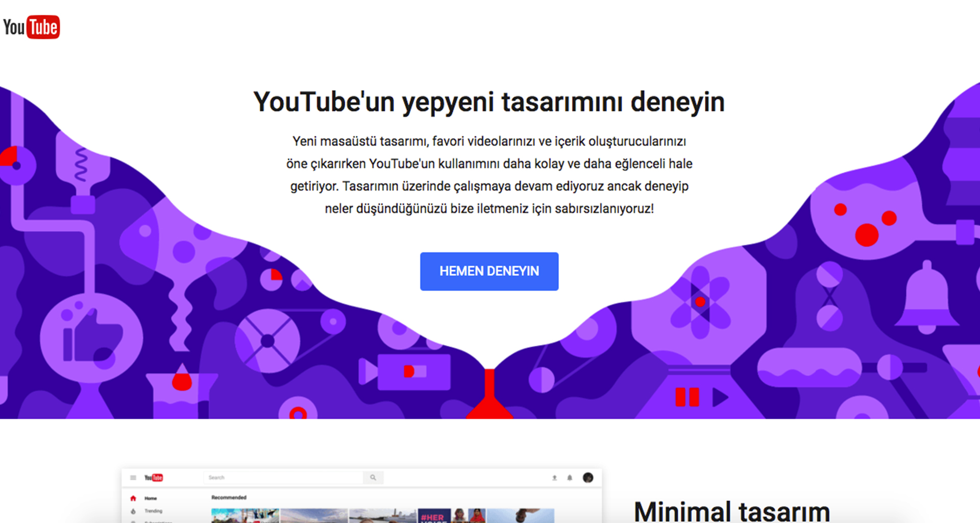Click the round profile avatar in the preview

coord(588,478)
